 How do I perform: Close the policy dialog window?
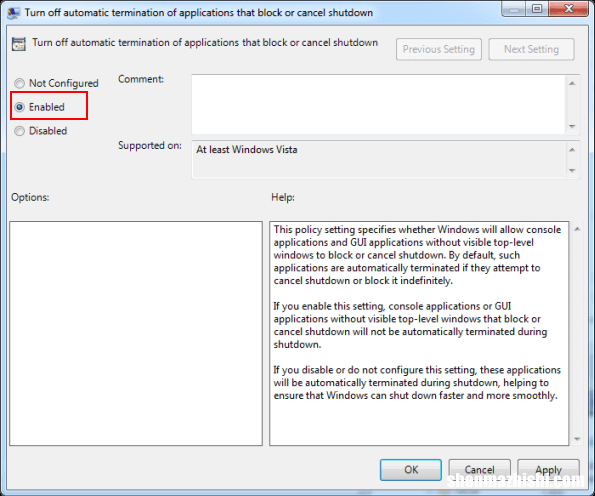(568, 9)
